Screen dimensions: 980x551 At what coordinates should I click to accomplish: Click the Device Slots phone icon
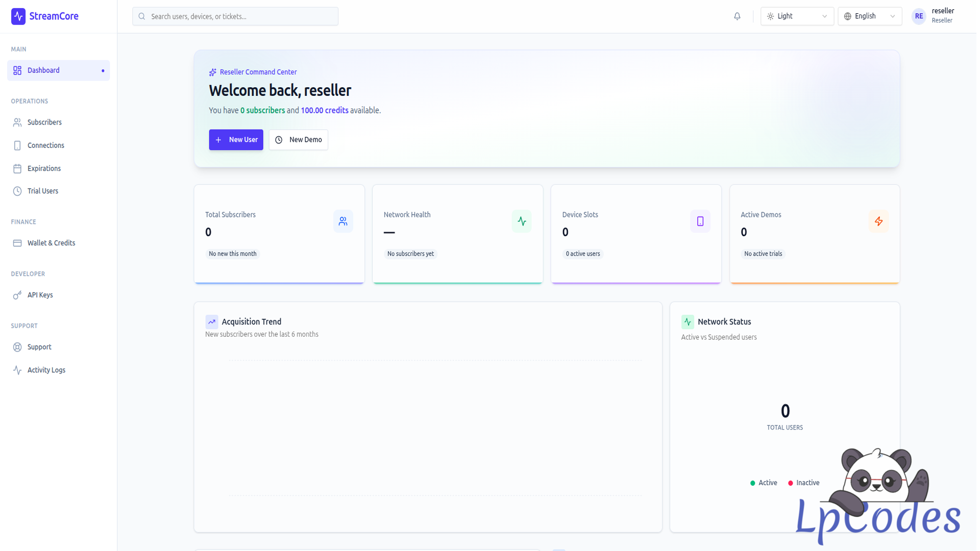pos(700,221)
